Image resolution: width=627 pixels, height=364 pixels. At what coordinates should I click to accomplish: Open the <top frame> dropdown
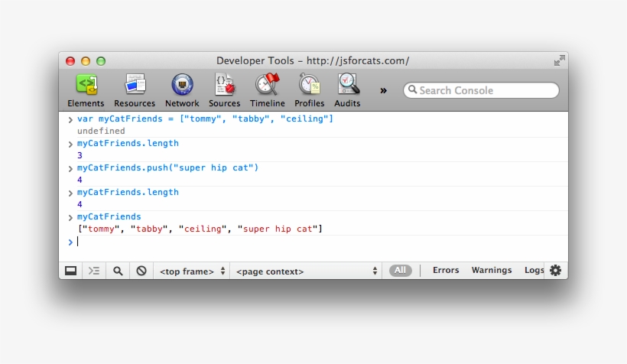coord(192,271)
